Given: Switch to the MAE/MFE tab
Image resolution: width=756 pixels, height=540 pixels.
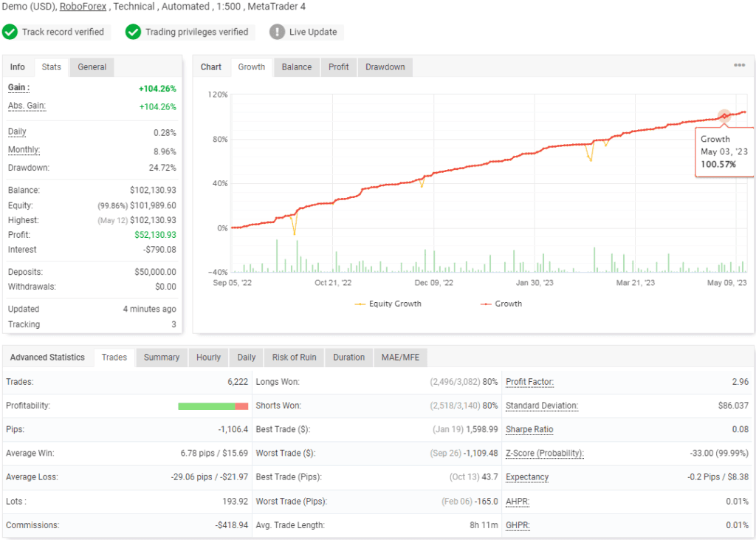Looking at the screenshot, I should pyautogui.click(x=400, y=357).
